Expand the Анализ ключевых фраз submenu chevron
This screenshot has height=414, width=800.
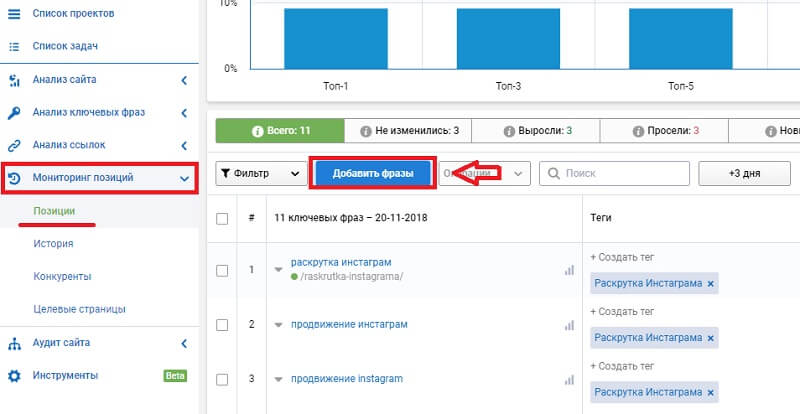[x=184, y=113]
